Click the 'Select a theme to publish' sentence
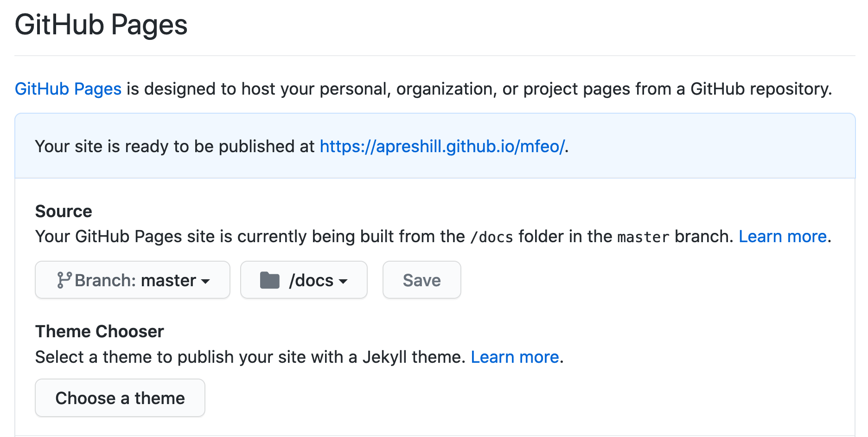 click(x=299, y=357)
